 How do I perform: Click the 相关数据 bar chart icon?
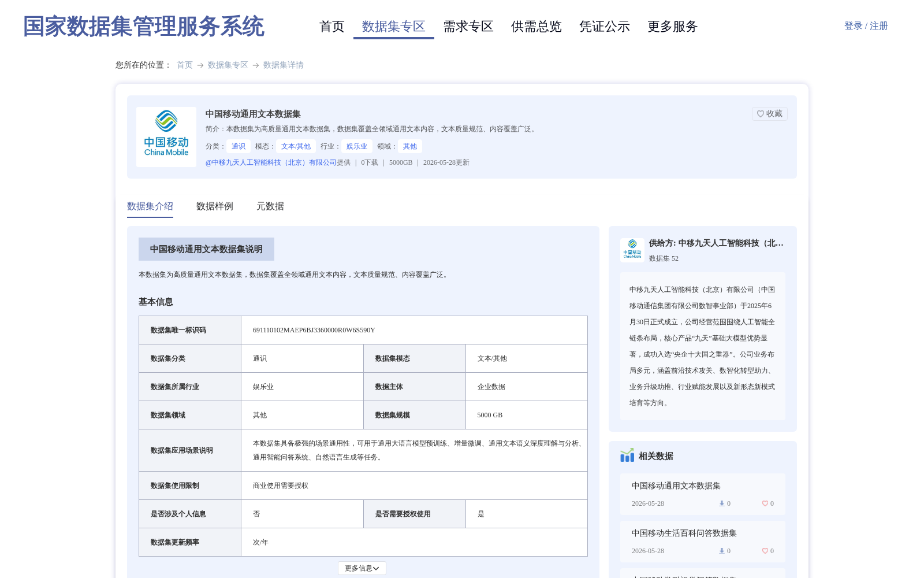click(x=627, y=455)
